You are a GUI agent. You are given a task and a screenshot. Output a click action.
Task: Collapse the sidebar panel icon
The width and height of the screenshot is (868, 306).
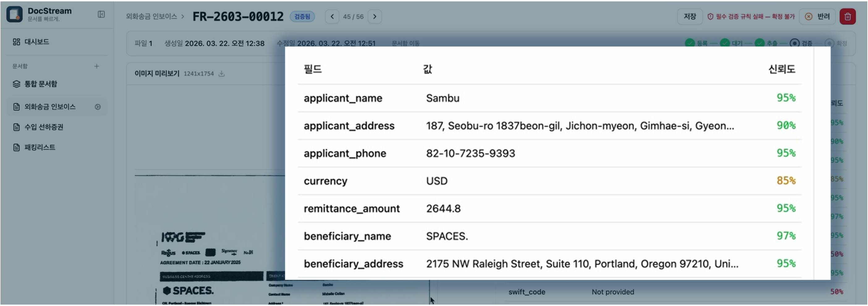pyautogui.click(x=101, y=14)
